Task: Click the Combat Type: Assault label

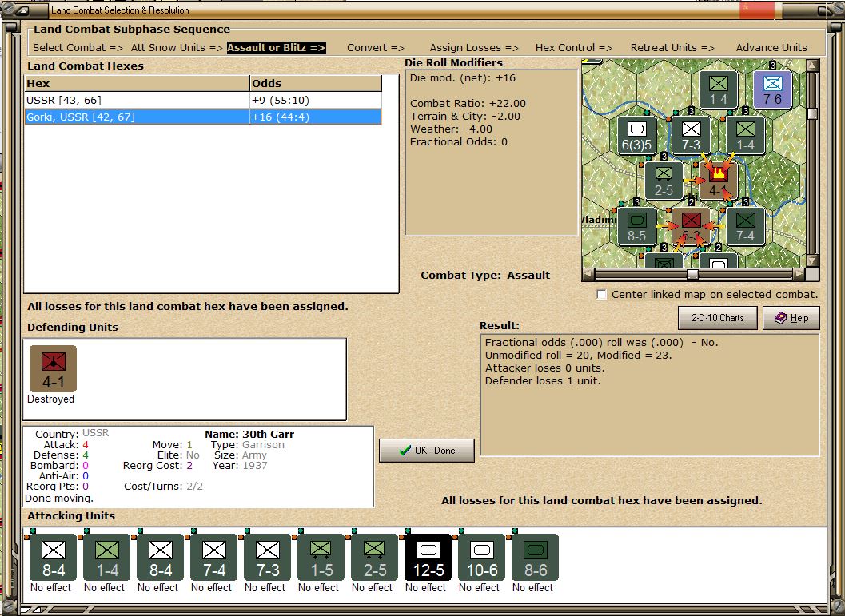Action: coord(485,275)
